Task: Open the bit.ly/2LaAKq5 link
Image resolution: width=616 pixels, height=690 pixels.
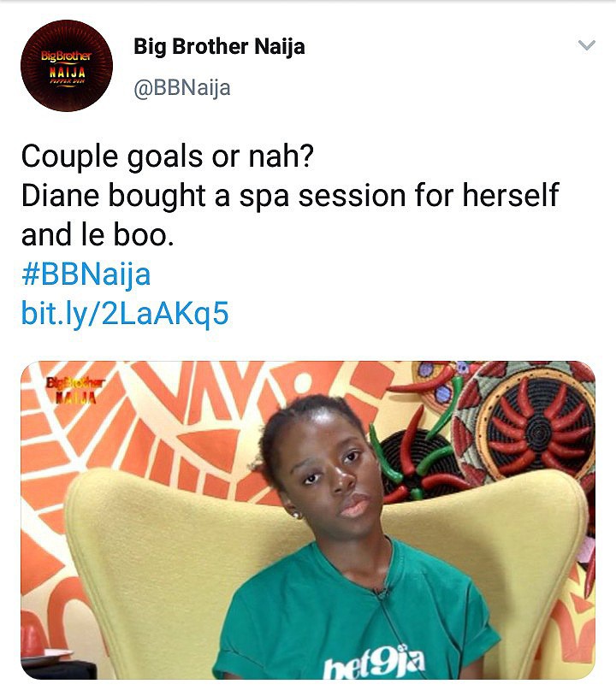Action: pyautogui.click(x=125, y=314)
